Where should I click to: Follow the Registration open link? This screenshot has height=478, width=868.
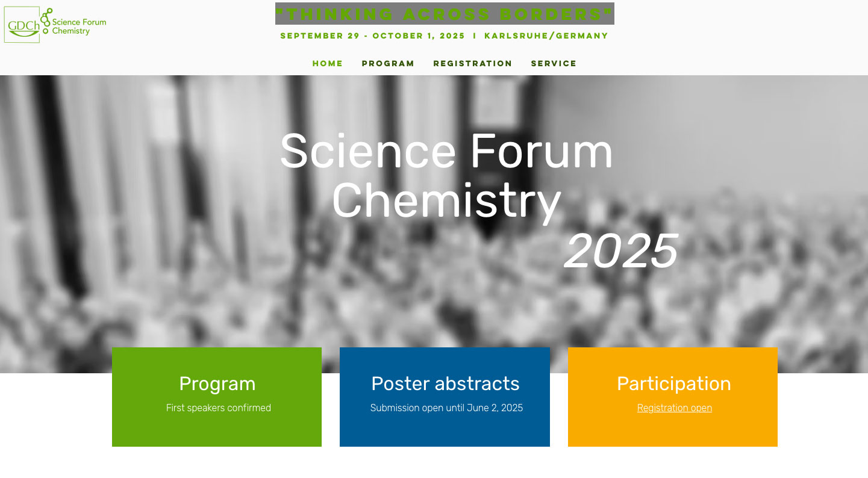(674, 408)
